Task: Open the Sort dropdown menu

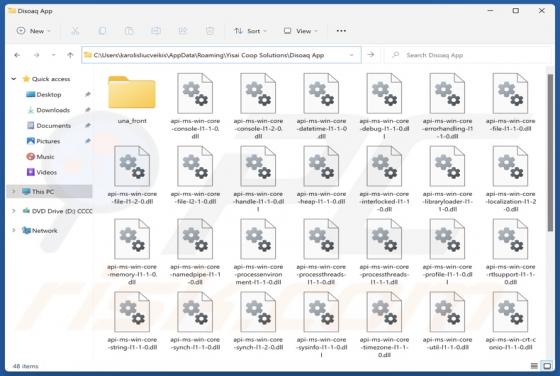Action: pyautogui.click(x=251, y=31)
